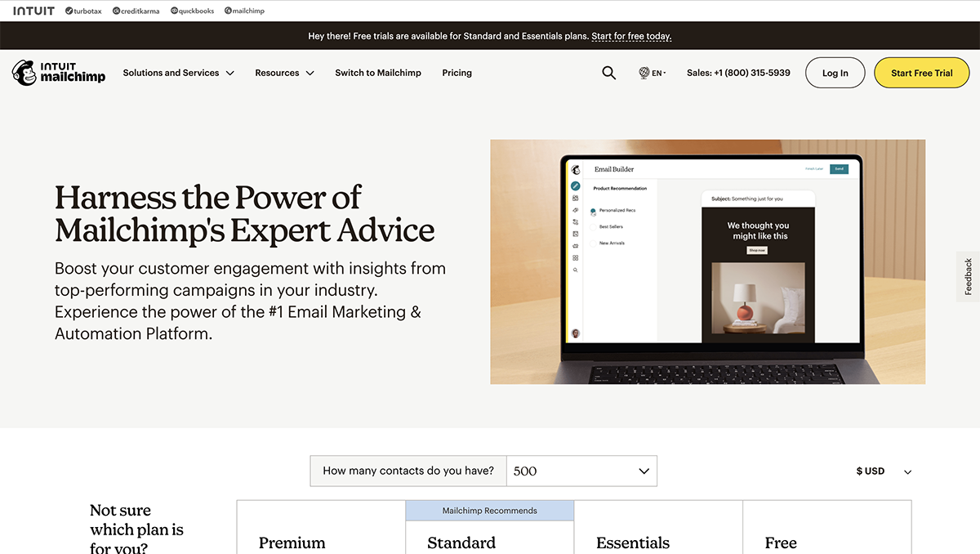The height and width of the screenshot is (554, 980).
Task: Open the search magnifying glass in the navigation
Action: coord(608,73)
